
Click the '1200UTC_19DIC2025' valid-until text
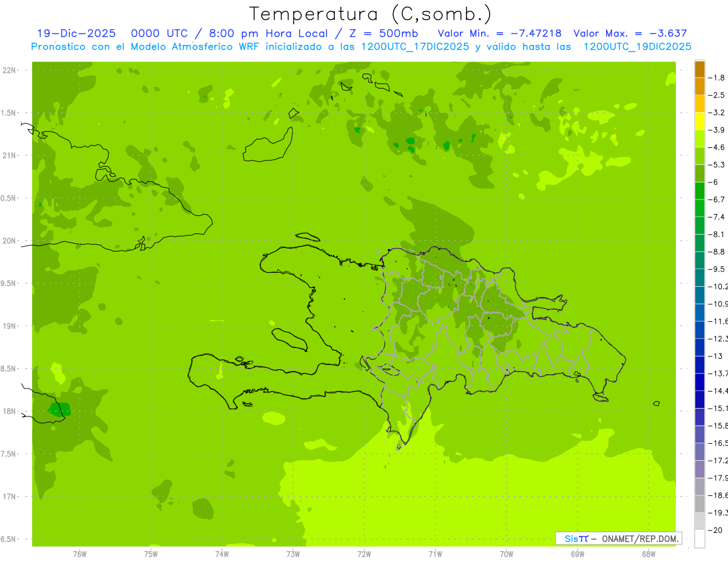pyautogui.click(x=638, y=47)
